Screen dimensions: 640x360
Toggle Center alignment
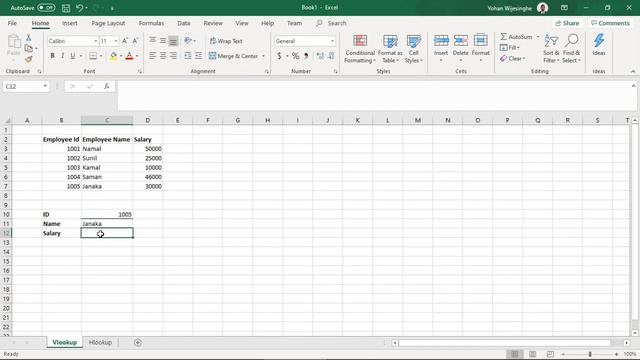[163, 56]
